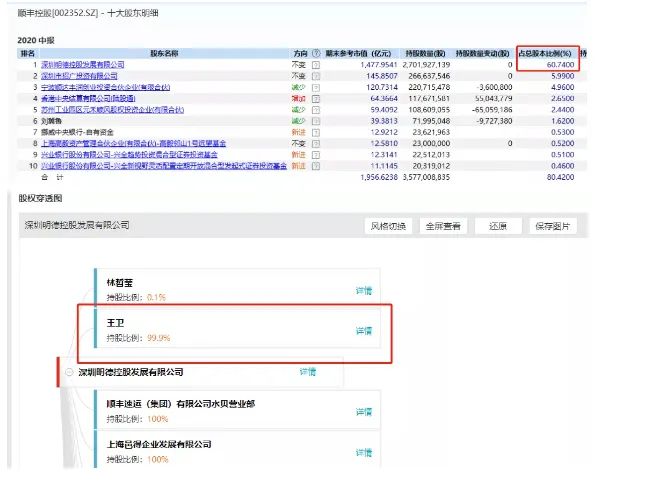Click the 林哲莹 holding ratio 0.1%
The width and height of the screenshot is (649, 487).
click(x=156, y=297)
